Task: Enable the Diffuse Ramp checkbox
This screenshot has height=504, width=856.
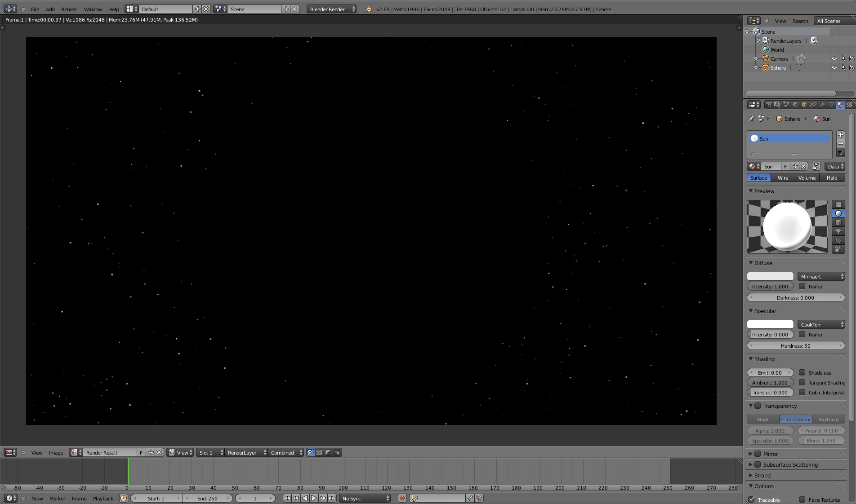Action: 802,286
